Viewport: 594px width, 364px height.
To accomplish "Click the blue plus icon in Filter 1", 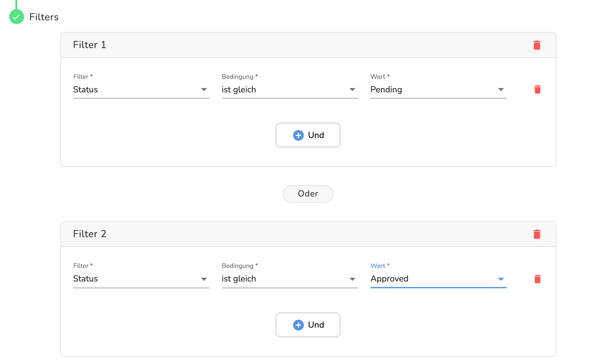I will (298, 135).
